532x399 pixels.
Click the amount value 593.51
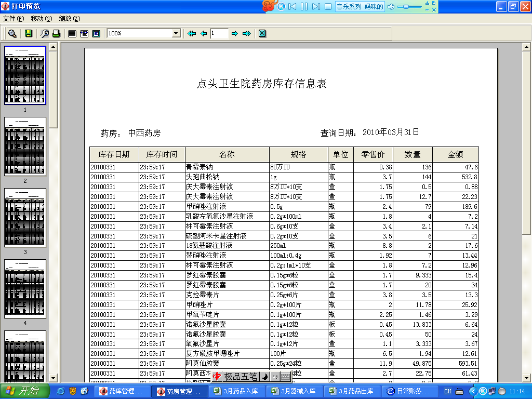468,363
